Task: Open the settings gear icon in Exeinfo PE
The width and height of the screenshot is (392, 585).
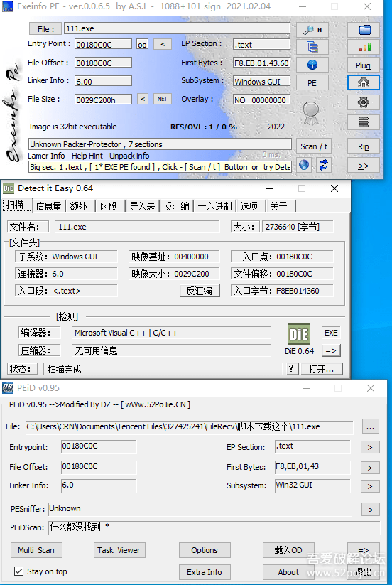Action: coord(364,102)
